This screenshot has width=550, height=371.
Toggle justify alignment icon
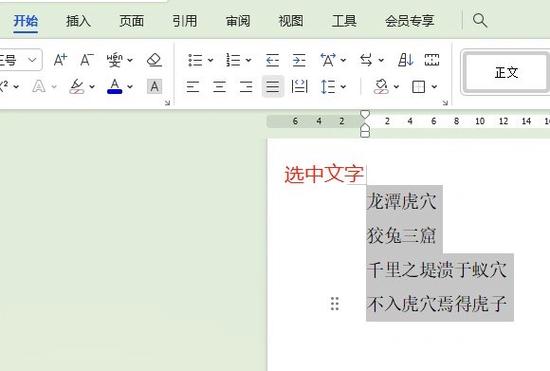tap(273, 86)
